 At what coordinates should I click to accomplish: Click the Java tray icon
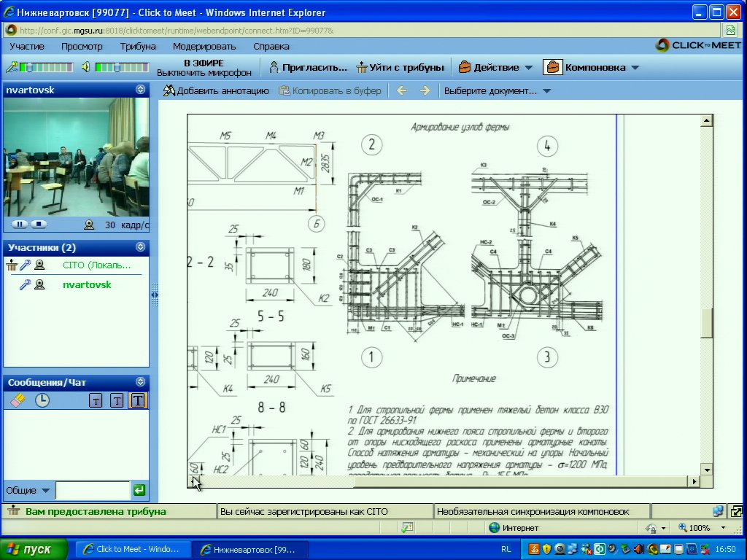click(535, 550)
